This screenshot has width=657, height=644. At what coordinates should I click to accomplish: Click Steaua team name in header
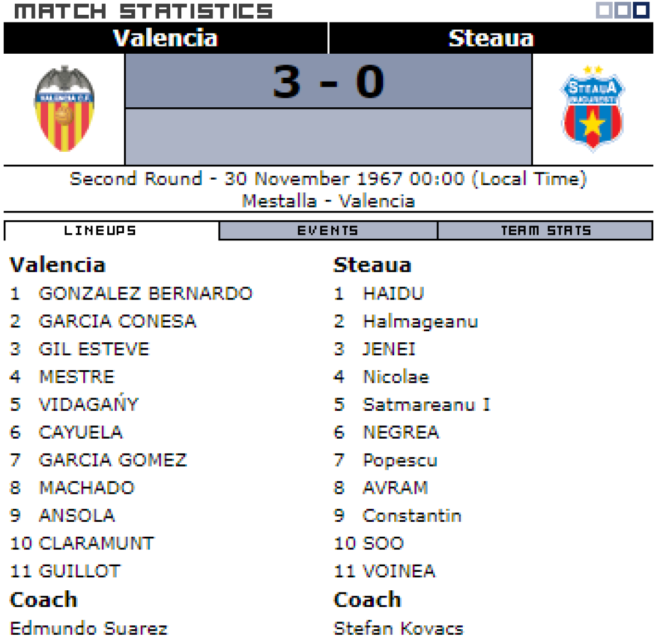pyautogui.click(x=491, y=38)
